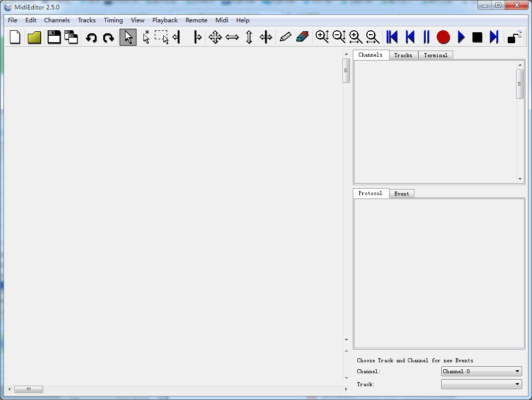Start playback with blue play button

coord(461,37)
